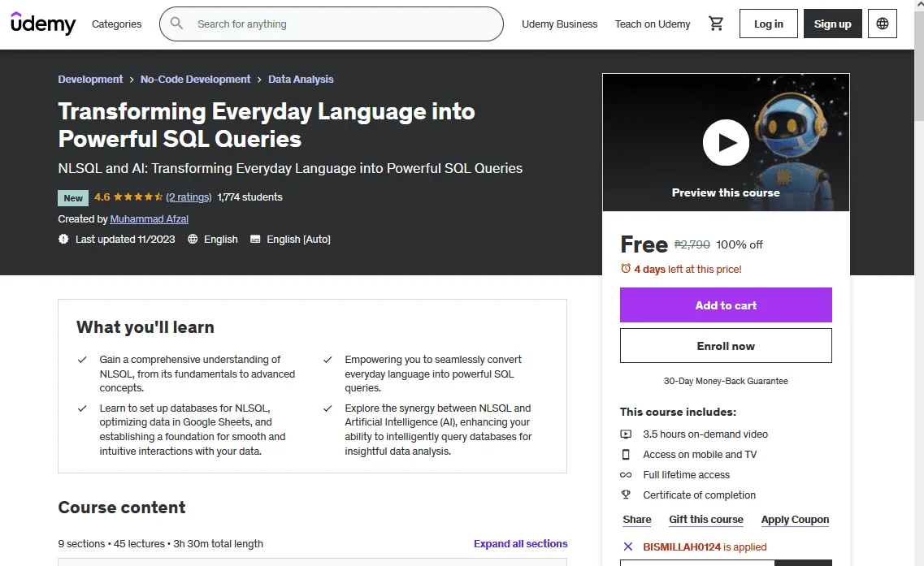The width and height of the screenshot is (924, 566).
Task: Click the search magnifier icon
Action: click(x=176, y=24)
